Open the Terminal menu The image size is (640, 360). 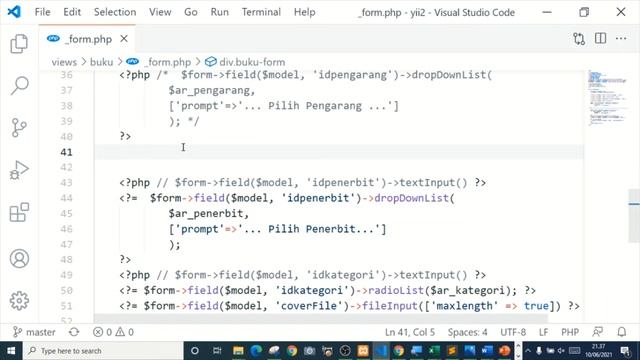(x=261, y=12)
